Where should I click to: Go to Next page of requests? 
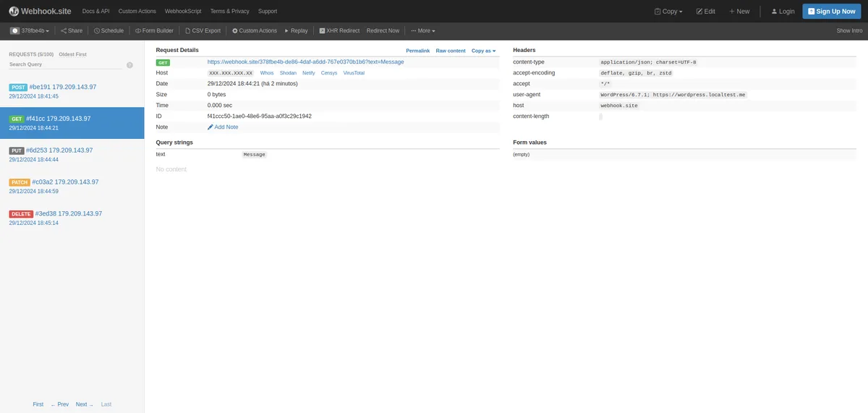coord(85,404)
